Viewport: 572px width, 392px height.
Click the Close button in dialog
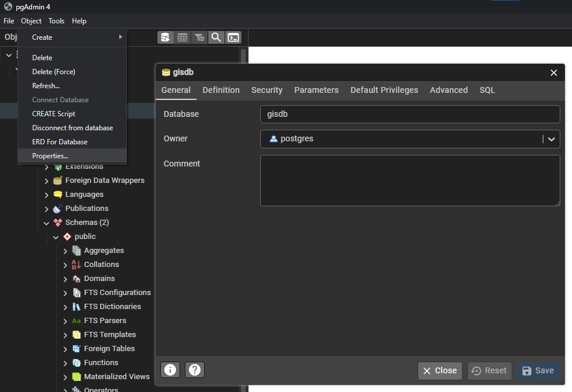[x=440, y=370]
